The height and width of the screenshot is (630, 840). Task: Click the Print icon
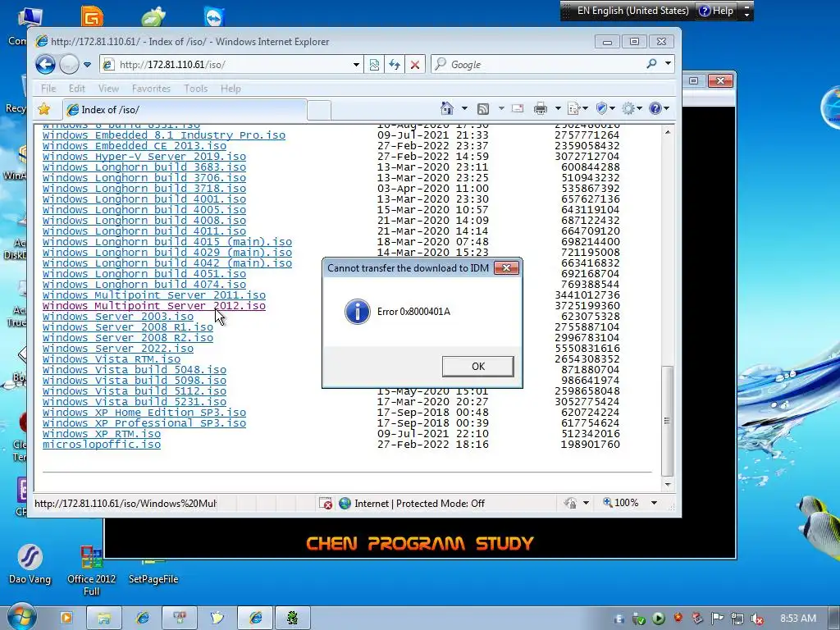540,109
